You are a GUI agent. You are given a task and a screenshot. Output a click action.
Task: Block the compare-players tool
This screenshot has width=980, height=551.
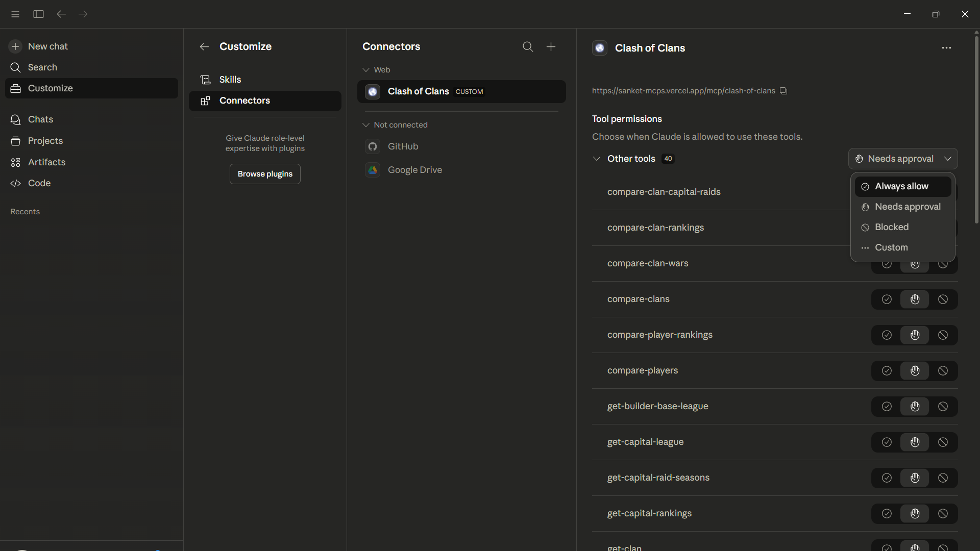[x=943, y=371]
